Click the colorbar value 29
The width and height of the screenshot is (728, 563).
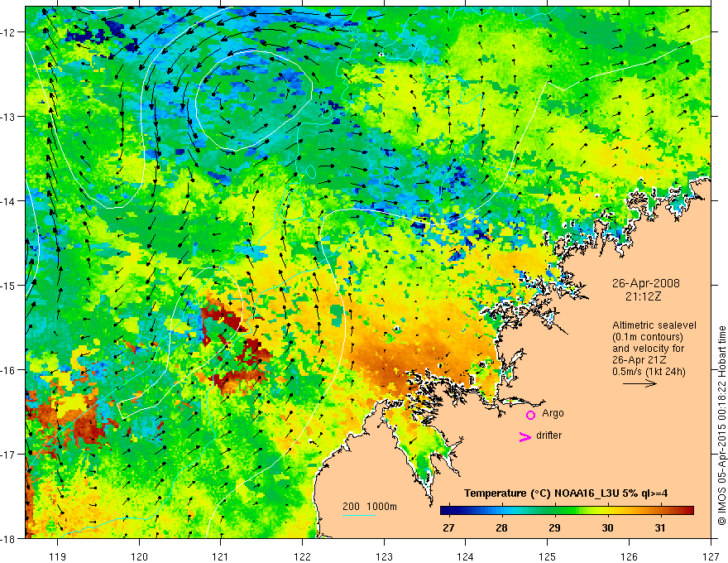554,527
